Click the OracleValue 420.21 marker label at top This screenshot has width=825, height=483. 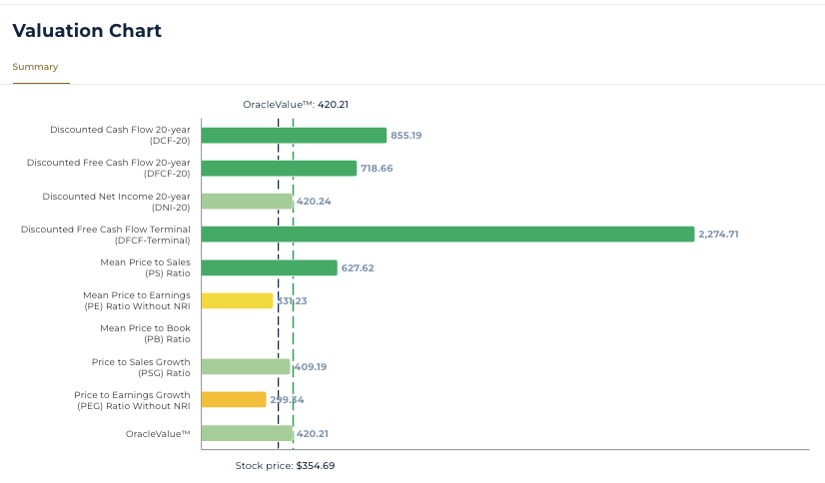(295, 104)
